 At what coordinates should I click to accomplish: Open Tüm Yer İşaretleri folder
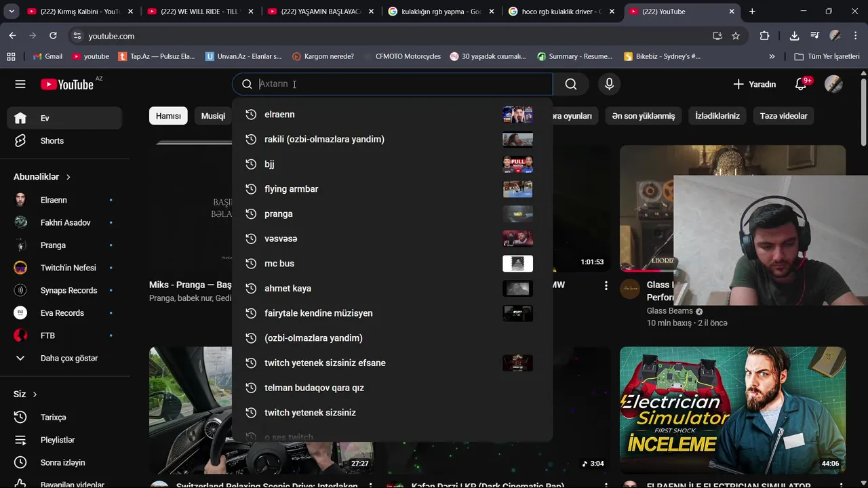(x=827, y=56)
